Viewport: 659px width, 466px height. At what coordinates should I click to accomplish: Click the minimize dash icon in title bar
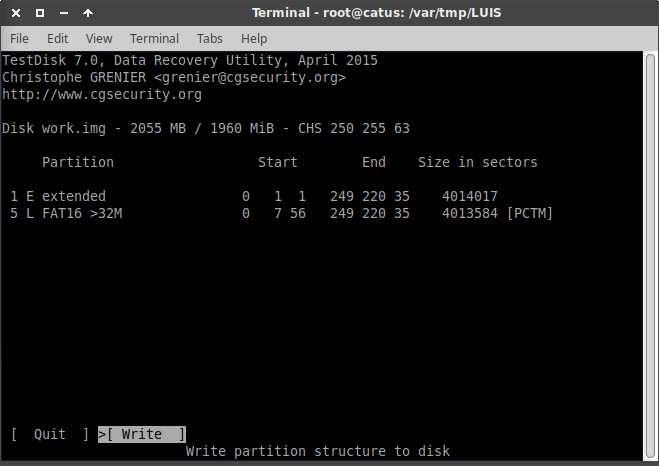[63, 13]
